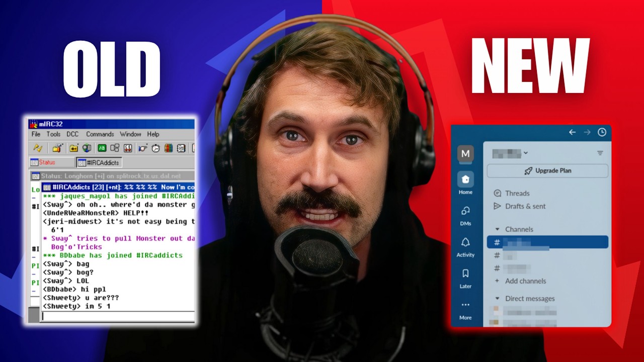Click the "<BDbabe> hi ppl" line
This screenshot has height=362, width=644.
pos(74,289)
